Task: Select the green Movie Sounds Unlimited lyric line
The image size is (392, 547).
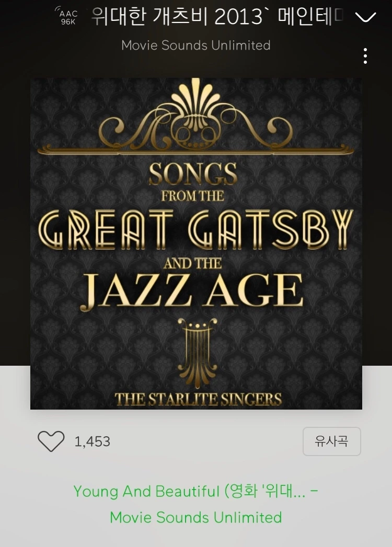Action: click(x=196, y=517)
